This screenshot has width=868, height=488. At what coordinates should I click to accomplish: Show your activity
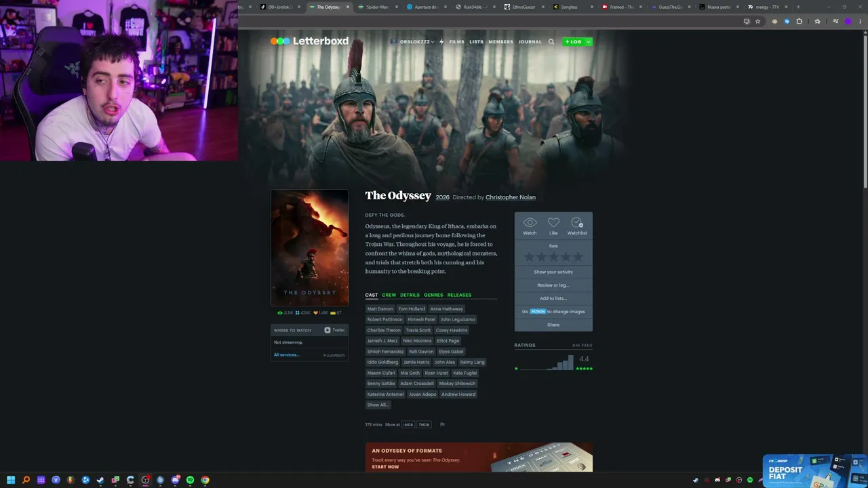coord(553,272)
